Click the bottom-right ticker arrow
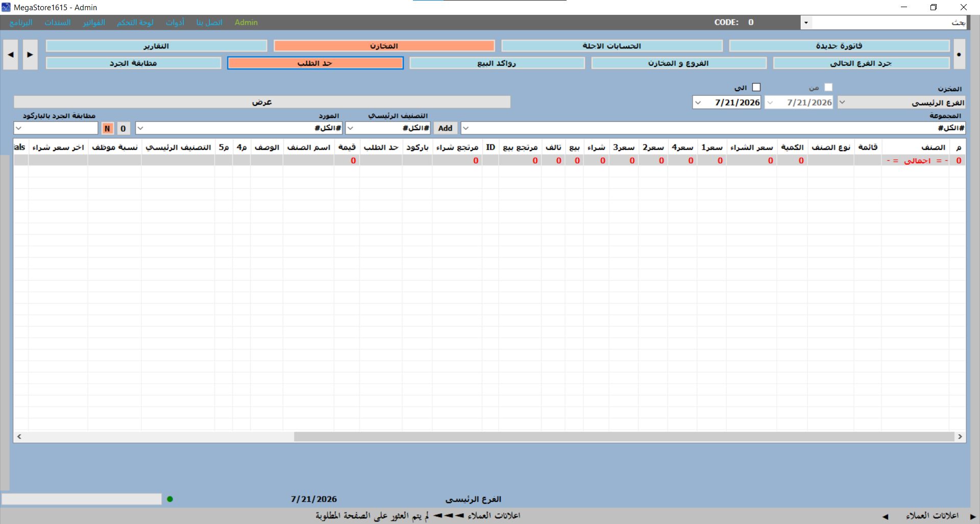This screenshot has height=524, width=980. click(973, 516)
